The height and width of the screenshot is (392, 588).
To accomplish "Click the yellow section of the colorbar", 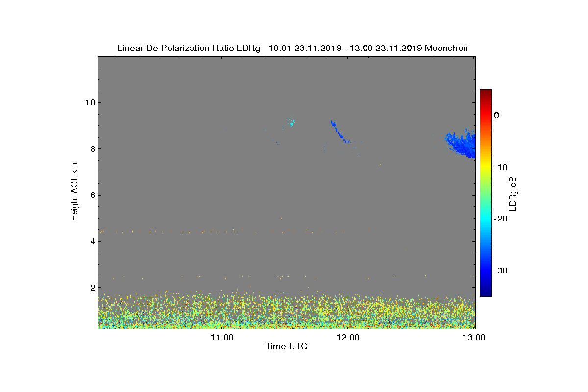I will 486,167.
